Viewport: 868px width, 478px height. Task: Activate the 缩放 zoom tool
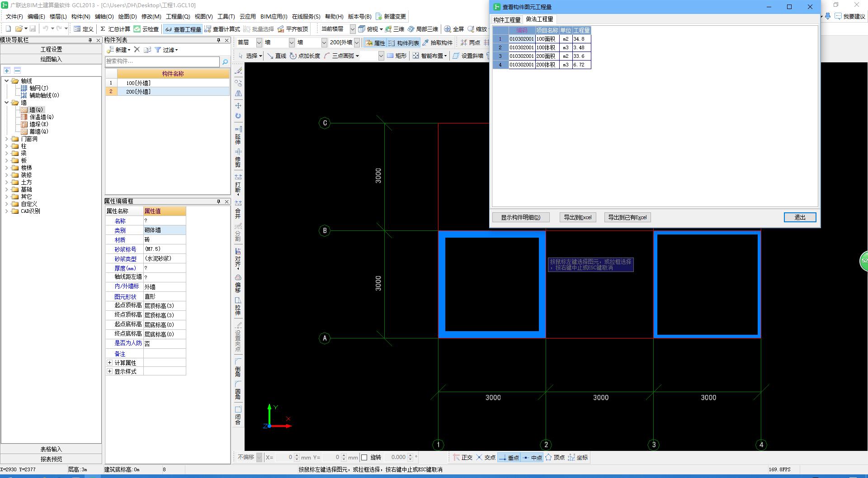(477, 29)
